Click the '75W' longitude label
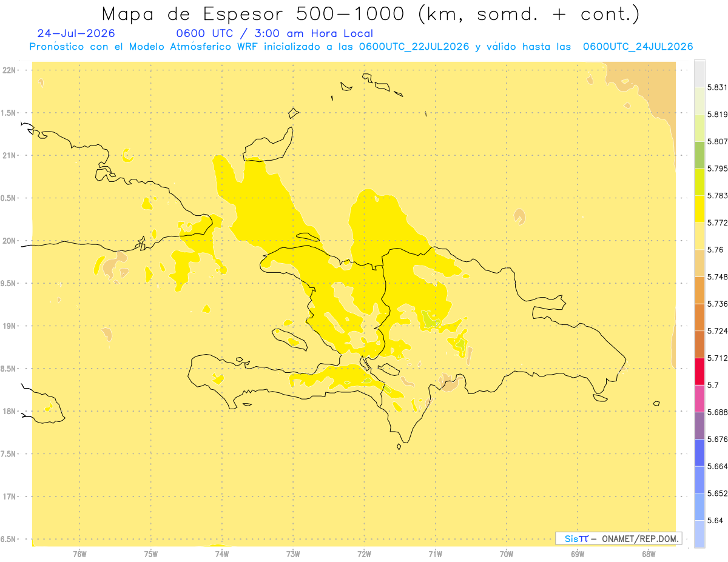Screen dimensions: 728x562 (x=151, y=554)
